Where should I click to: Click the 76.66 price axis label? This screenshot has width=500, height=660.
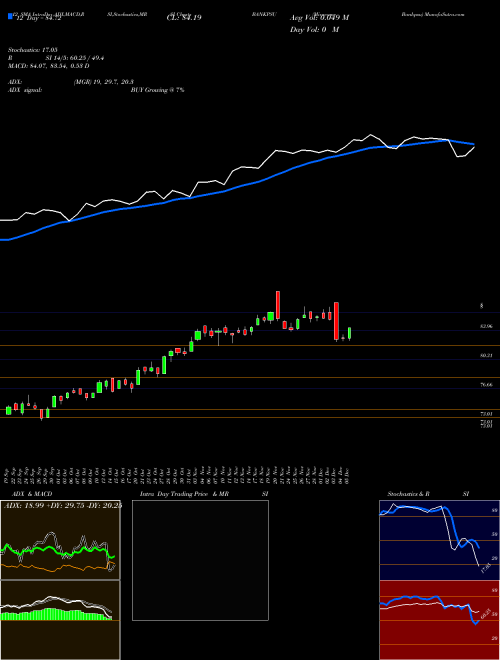pyautogui.click(x=486, y=385)
